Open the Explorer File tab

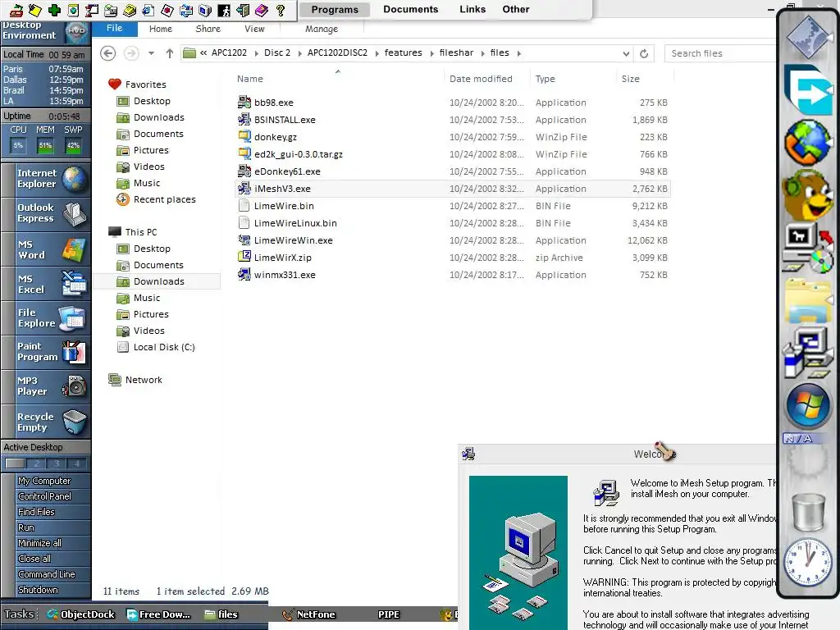click(114, 29)
